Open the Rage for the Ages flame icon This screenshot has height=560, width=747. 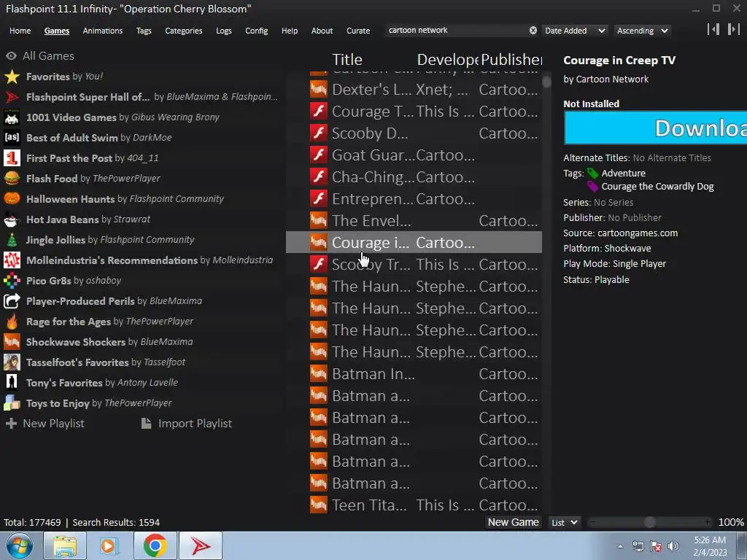tap(12, 322)
